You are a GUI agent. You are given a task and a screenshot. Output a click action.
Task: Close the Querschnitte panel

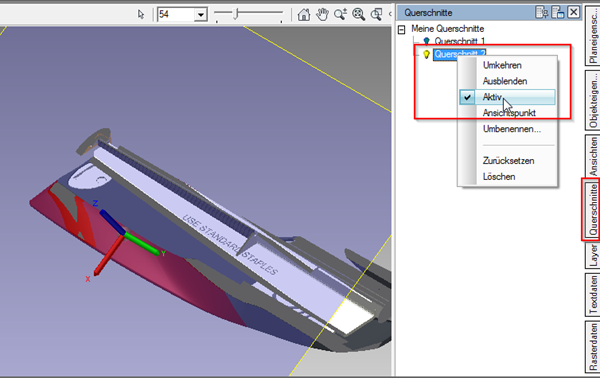coord(574,12)
